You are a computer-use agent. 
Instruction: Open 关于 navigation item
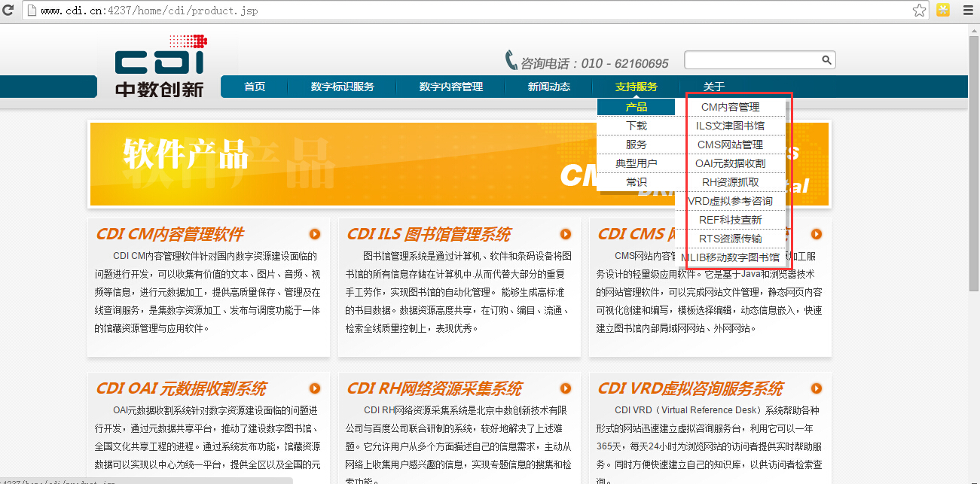(x=713, y=87)
